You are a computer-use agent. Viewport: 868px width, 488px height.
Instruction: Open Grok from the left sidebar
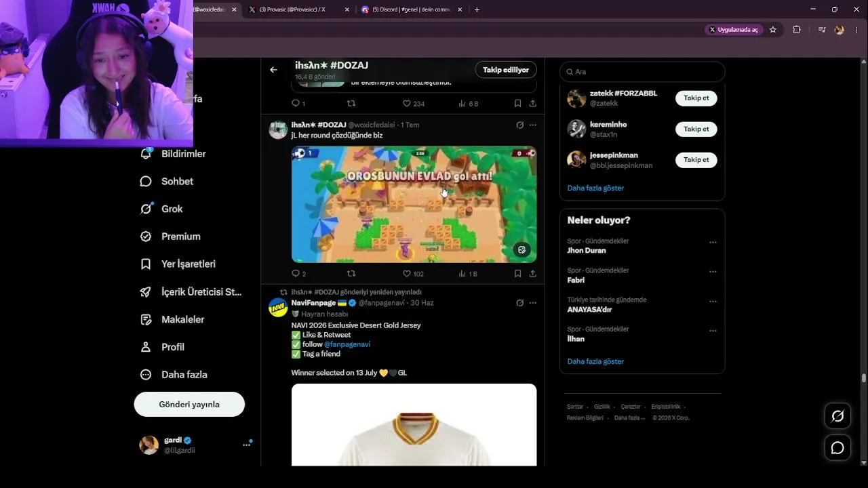tap(161, 209)
